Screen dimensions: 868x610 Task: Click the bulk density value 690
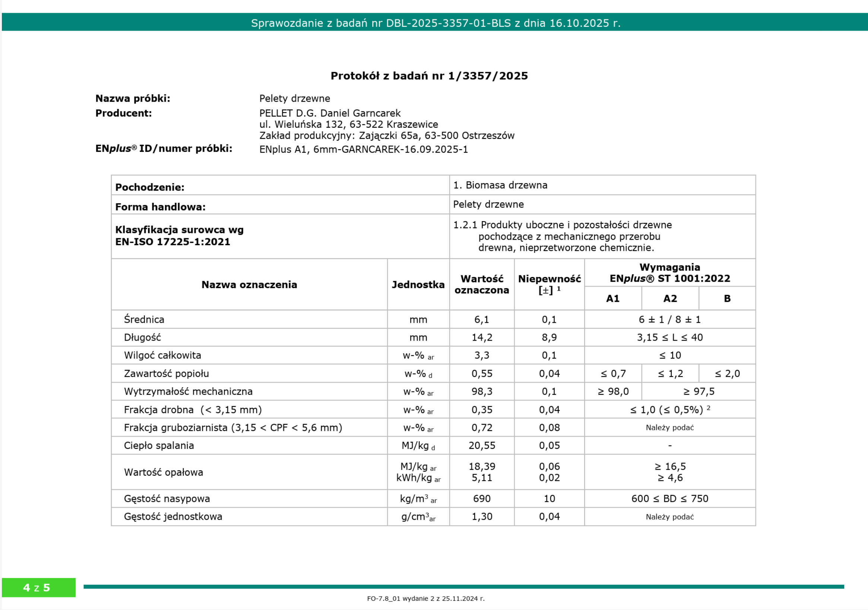point(481,498)
